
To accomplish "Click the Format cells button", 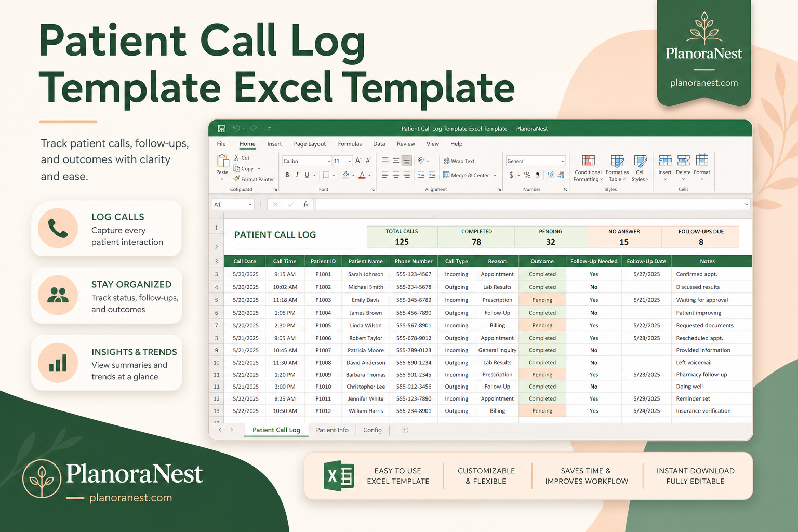I will coord(702,167).
